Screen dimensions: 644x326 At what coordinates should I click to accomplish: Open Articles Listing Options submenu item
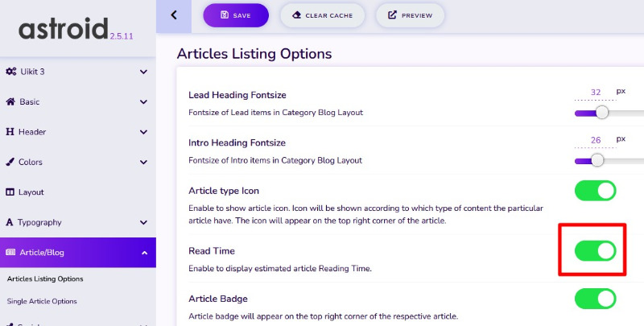45,279
